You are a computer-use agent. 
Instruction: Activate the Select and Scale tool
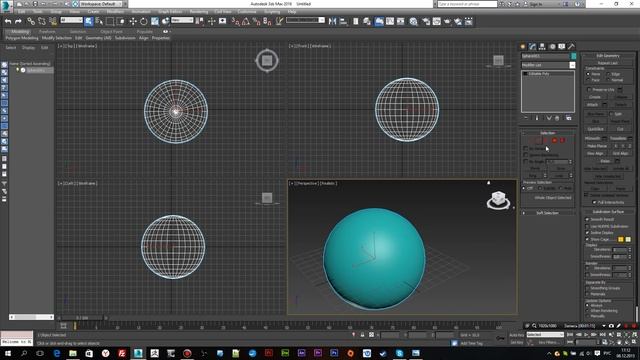[155, 21]
